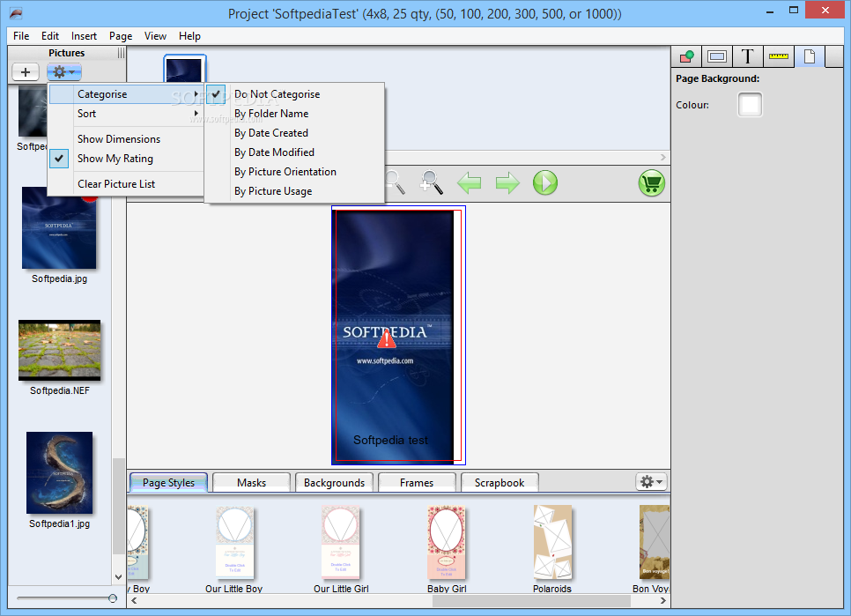This screenshot has width=851, height=616.
Task: Select Do Not Categorise option
Action: click(x=295, y=94)
